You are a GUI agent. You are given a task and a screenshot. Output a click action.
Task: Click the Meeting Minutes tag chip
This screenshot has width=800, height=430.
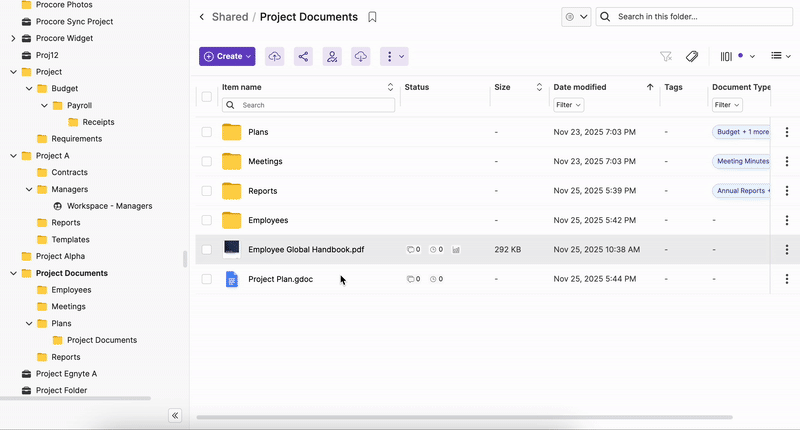(x=741, y=161)
